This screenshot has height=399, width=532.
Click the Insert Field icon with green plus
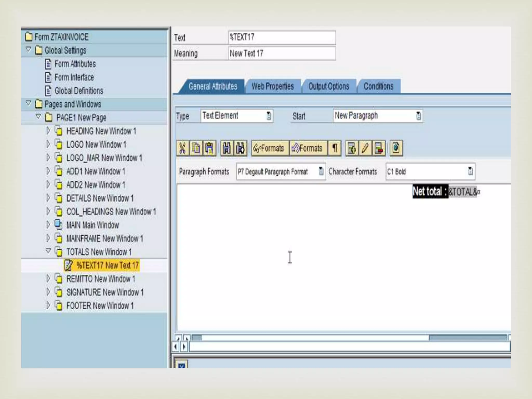(352, 148)
